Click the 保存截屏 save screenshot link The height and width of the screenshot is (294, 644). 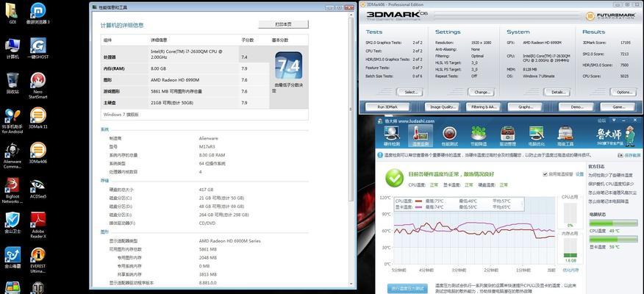(x=629, y=155)
